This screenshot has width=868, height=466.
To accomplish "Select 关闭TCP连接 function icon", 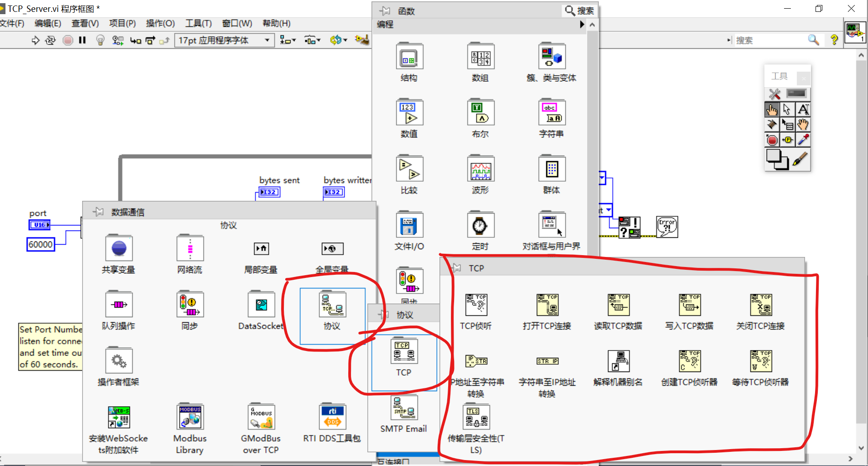I will pos(761,305).
